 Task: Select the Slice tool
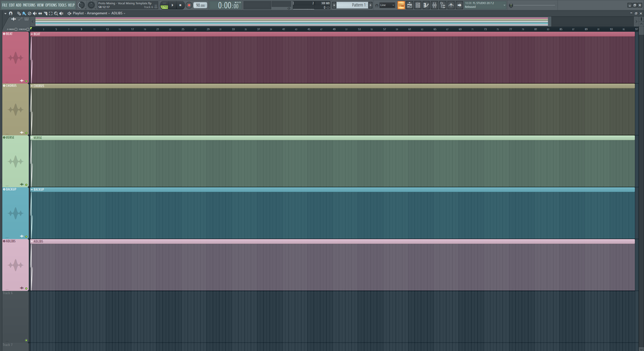click(x=45, y=13)
